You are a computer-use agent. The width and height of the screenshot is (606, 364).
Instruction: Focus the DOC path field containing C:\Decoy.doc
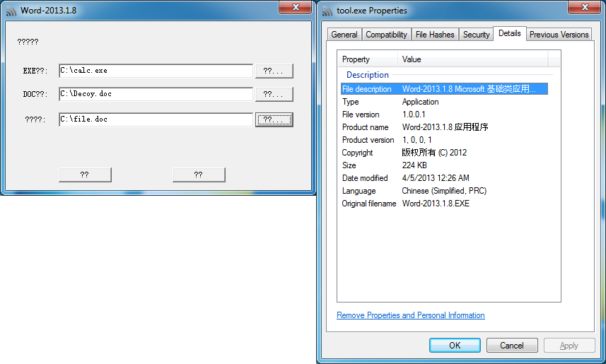[x=156, y=94]
